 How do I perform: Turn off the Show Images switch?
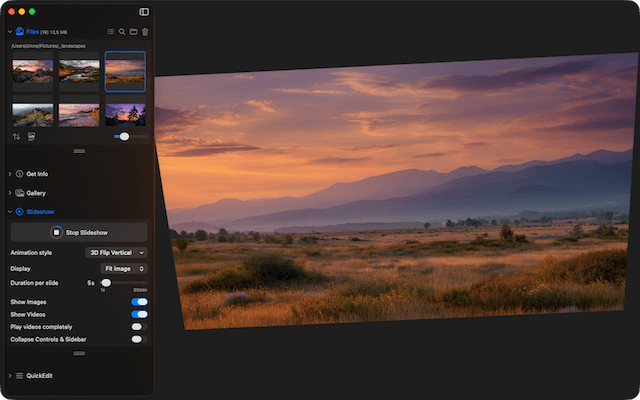click(x=139, y=301)
